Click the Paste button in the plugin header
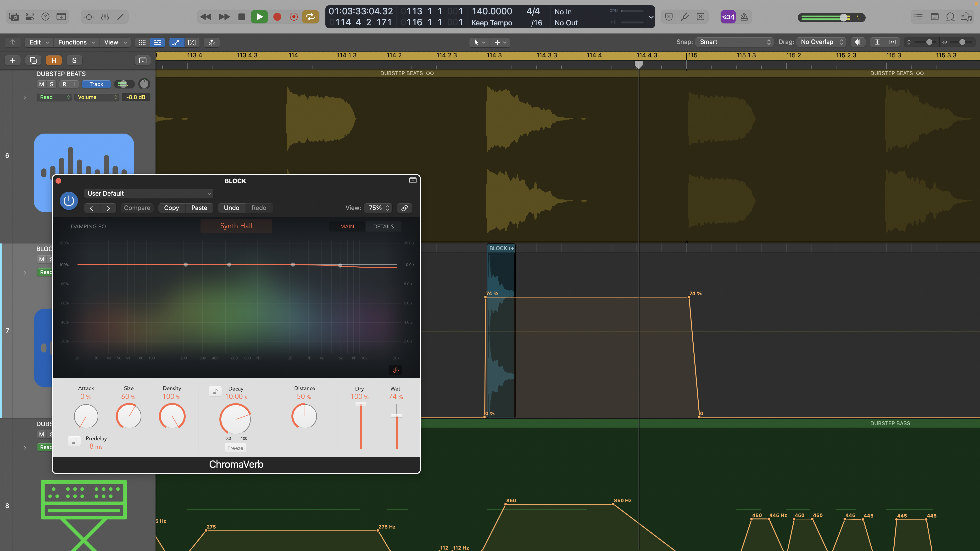This screenshot has width=980, height=551. click(199, 208)
